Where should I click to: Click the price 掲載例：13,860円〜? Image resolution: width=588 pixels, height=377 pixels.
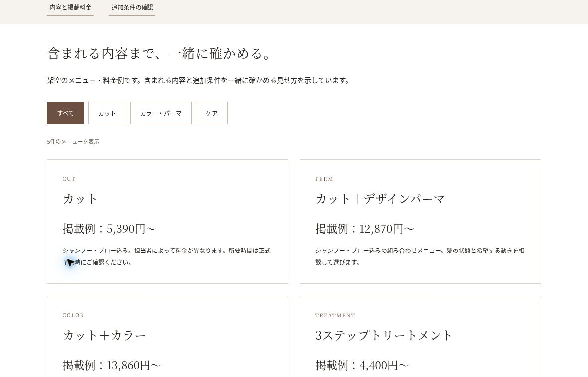click(x=112, y=365)
